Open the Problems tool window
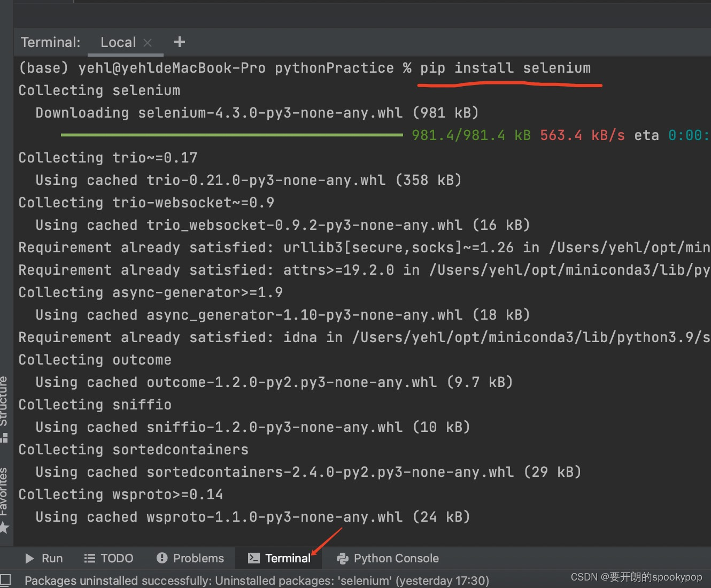The width and height of the screenshot is (711, 588). click(190, 558)
